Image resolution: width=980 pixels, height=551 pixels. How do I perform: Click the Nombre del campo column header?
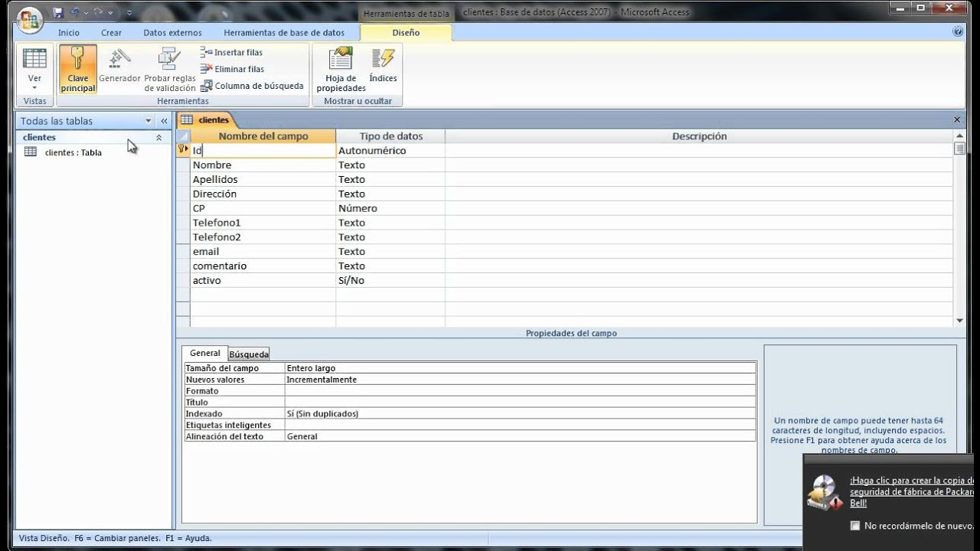click(x=263, y=136)
